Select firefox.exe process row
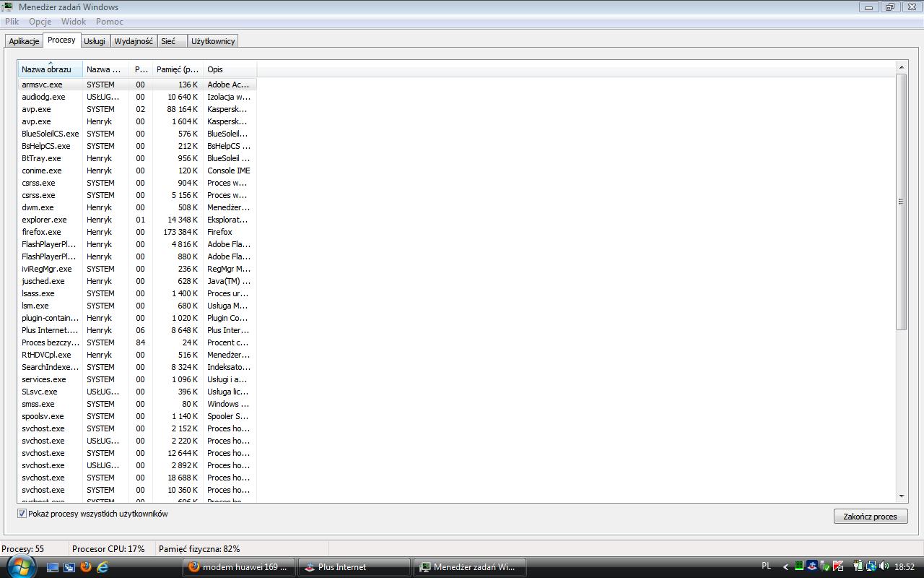The image size is (924, 578). pyautogui.click(x=42, y=232)
